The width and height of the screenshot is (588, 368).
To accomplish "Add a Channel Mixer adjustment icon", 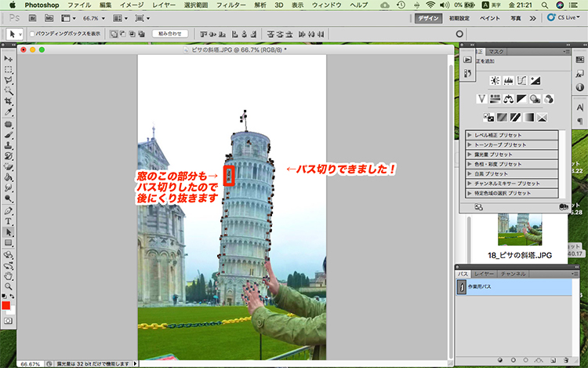I will pos(548,99).
